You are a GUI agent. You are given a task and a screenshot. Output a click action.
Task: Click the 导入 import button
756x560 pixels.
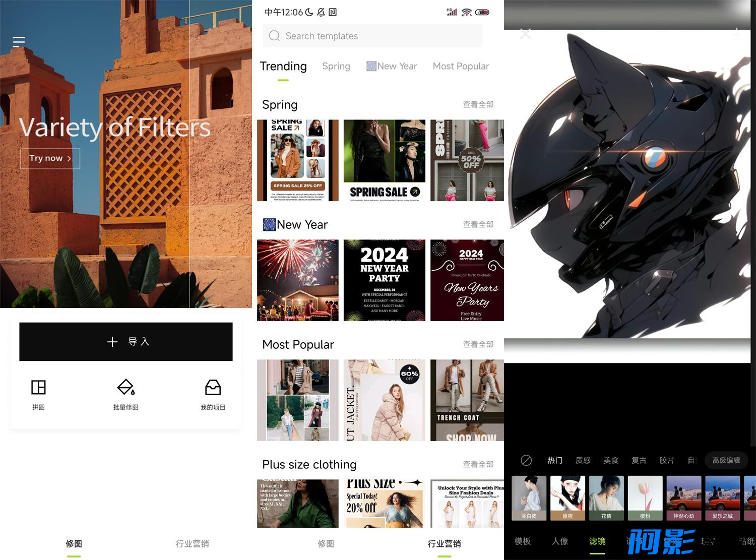[126, 342]
